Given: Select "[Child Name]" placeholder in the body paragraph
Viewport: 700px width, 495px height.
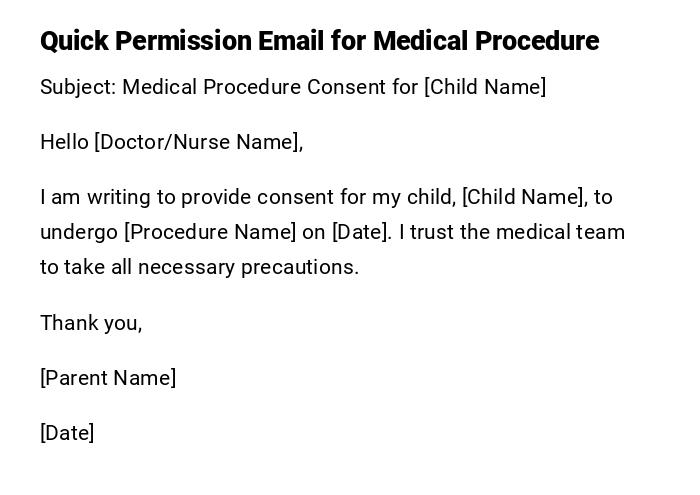Looking at the screenshot, I should click(x=524, y=197).
